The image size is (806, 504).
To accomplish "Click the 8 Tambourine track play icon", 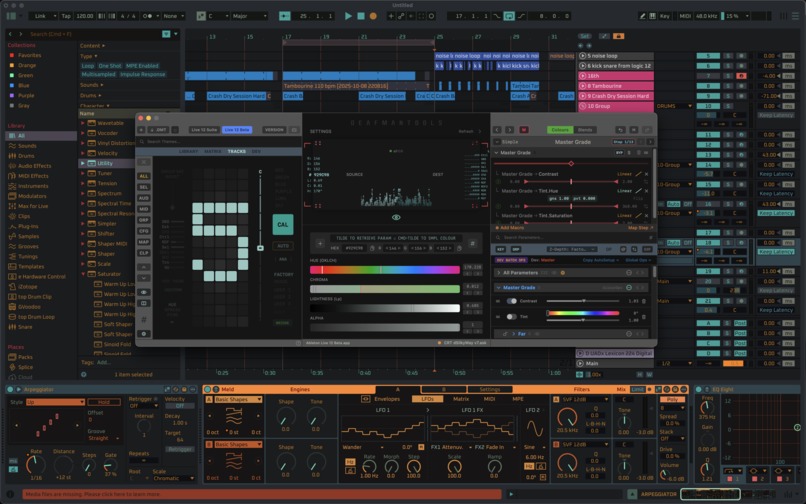I will point(583,86).
